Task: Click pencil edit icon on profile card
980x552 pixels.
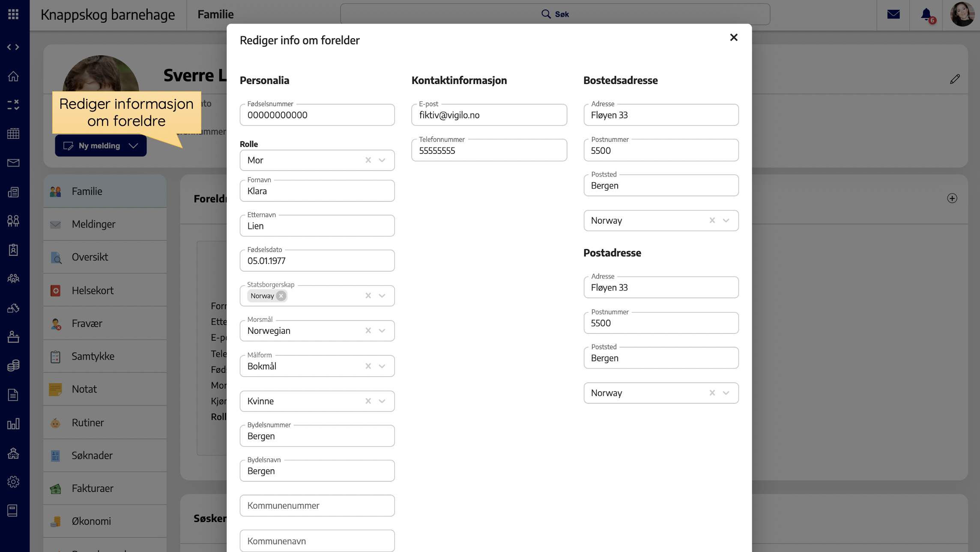Action: coord(955,79)
